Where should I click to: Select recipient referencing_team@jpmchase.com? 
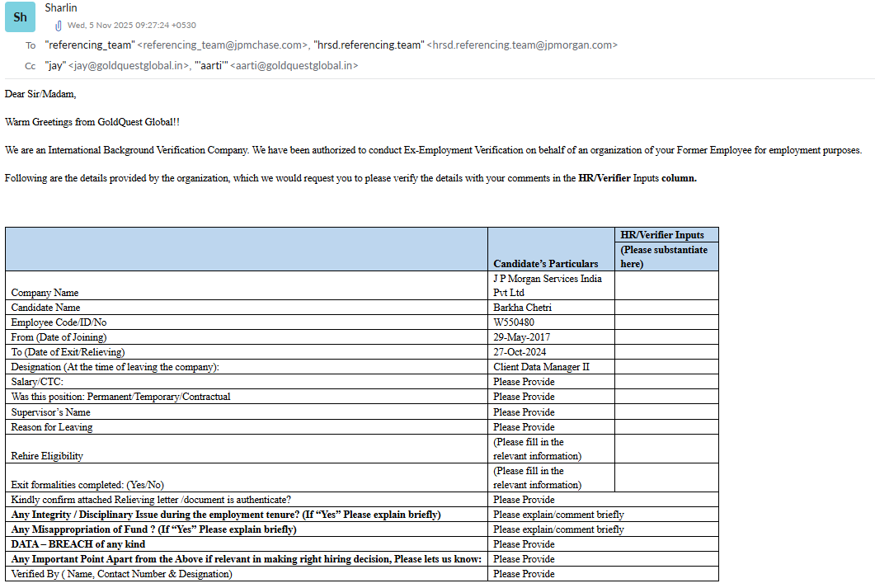[223, 45]
